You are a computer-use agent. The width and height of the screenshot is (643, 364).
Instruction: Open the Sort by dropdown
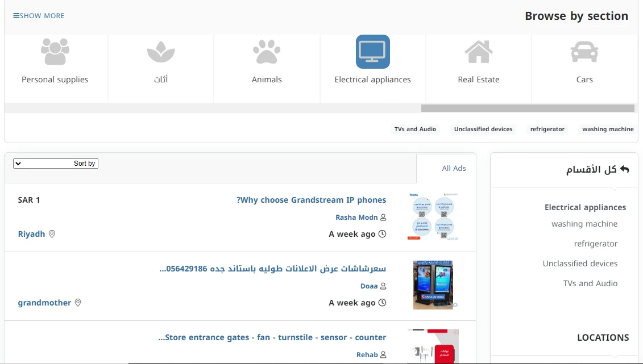click(x=56, y=164)
